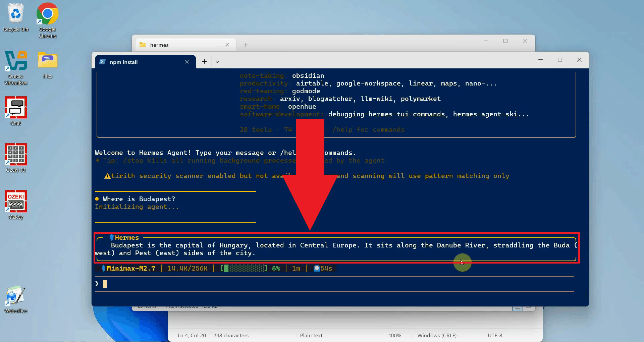Click the 100% zoom level in Notepad

395,335
